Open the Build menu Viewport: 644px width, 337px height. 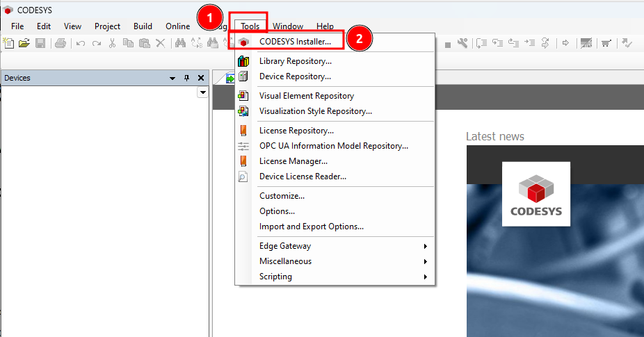143,26
